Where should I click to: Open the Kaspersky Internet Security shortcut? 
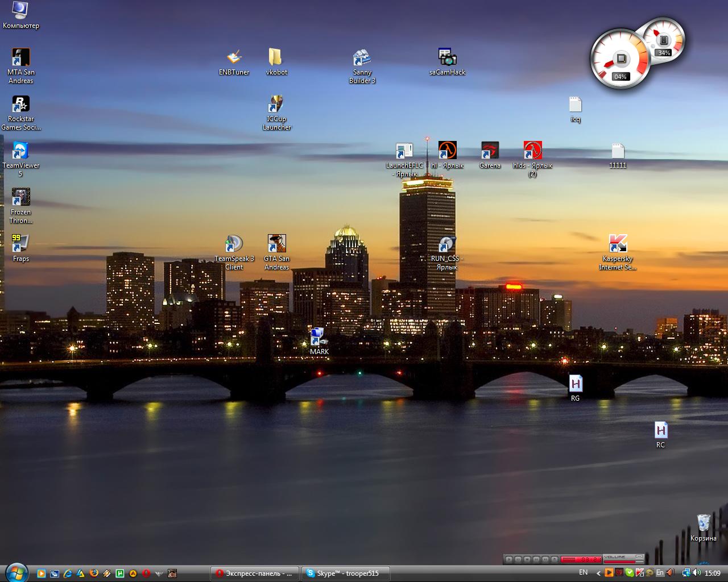(618, 244)
